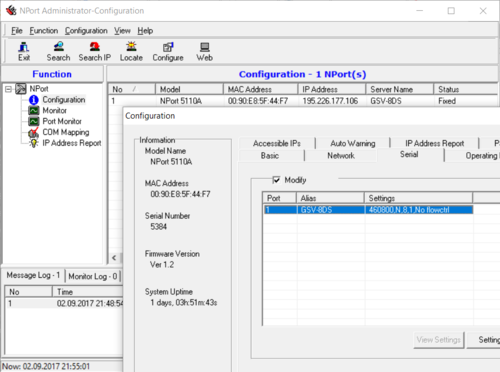Click the blue Configuration info icon in tree
Viewport: 500px width, 372px height.
pos(34,100)
